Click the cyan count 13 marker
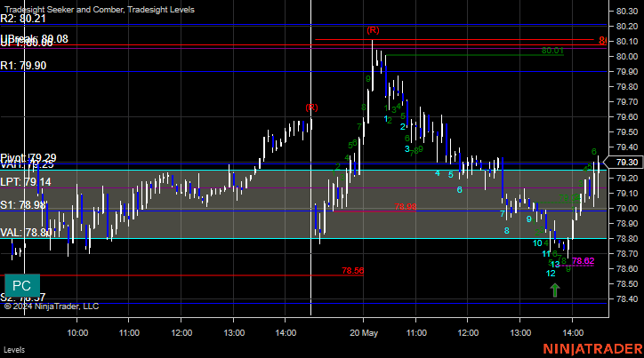Screen dimensions: 644x358 point(555,265)
